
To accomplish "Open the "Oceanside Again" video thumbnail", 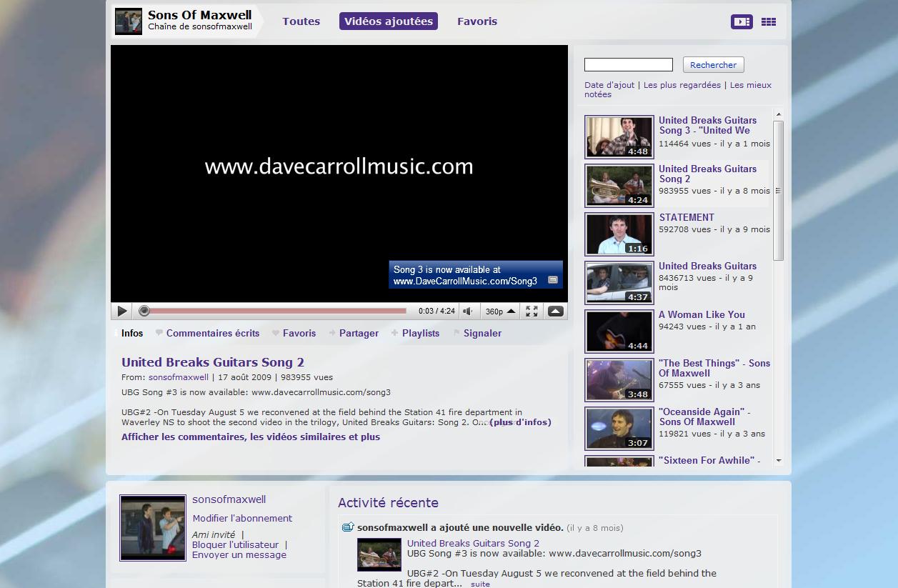I will tap(619, 428).
